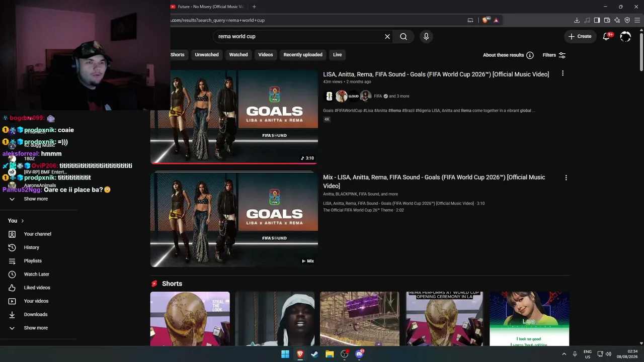Open the Goals official music video thumbnail
Viewport: 644px width, 362px height.
point(234,117)
